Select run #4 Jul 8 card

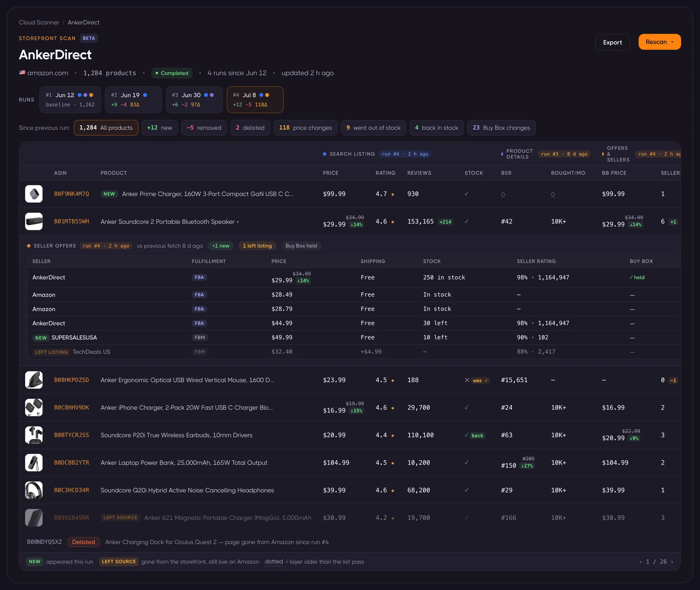pos(255,100)
